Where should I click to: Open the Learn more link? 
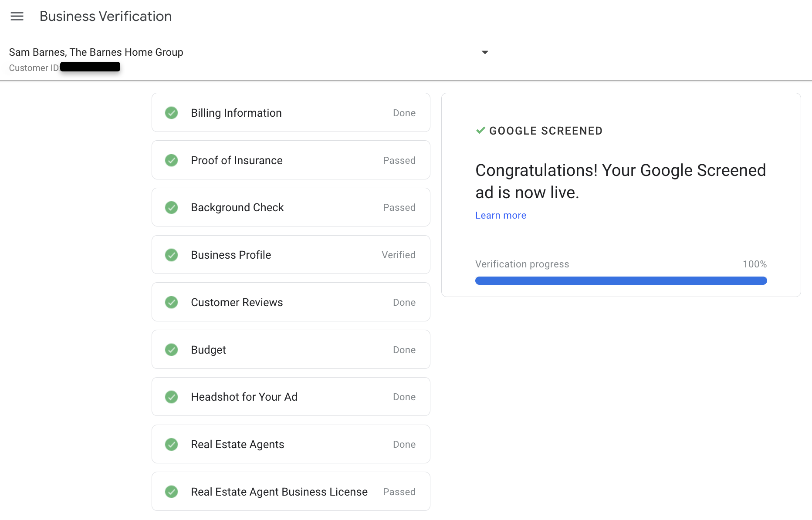coord(500,215)
